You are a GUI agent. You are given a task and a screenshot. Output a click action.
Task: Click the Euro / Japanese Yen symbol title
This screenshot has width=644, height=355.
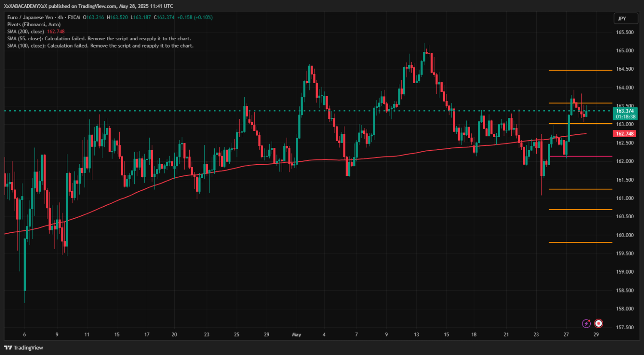pyautogui.click(x=30, y=18)
